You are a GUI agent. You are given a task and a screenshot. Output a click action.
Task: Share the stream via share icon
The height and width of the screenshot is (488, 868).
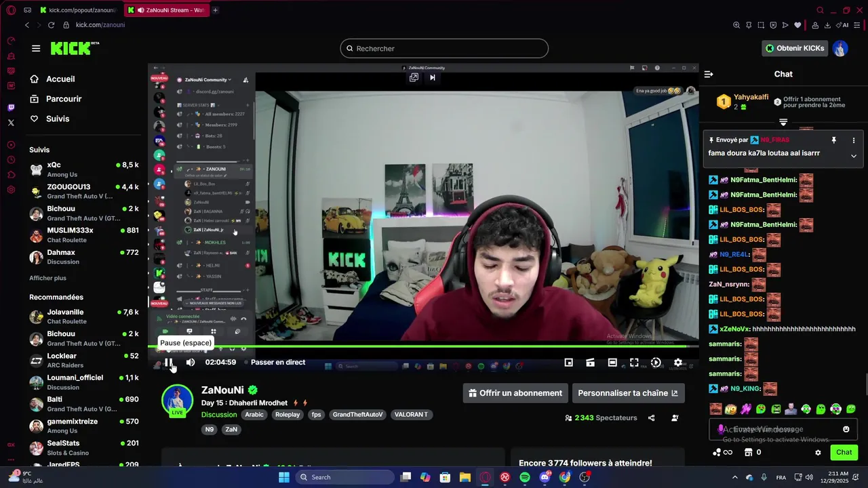pyautogui.click(x=651, y=418)
